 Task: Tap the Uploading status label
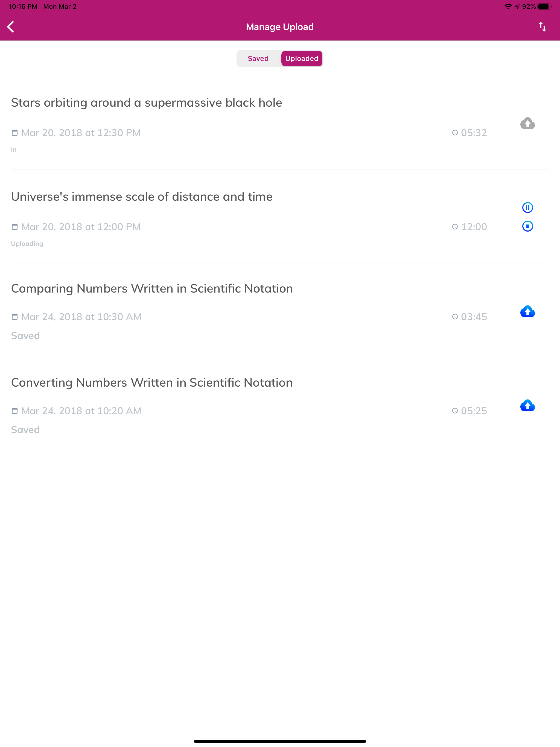(x=27, y=243)
